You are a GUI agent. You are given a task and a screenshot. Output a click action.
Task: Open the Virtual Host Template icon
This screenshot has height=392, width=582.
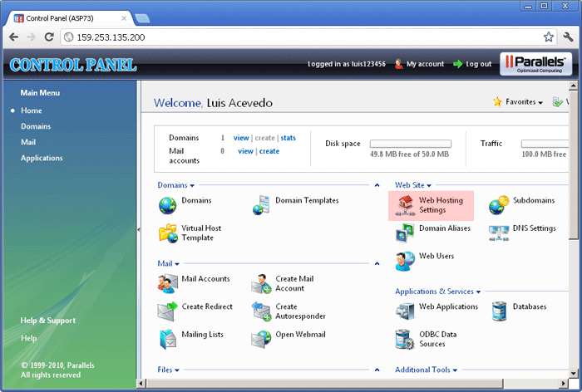(x=168, y=233)
